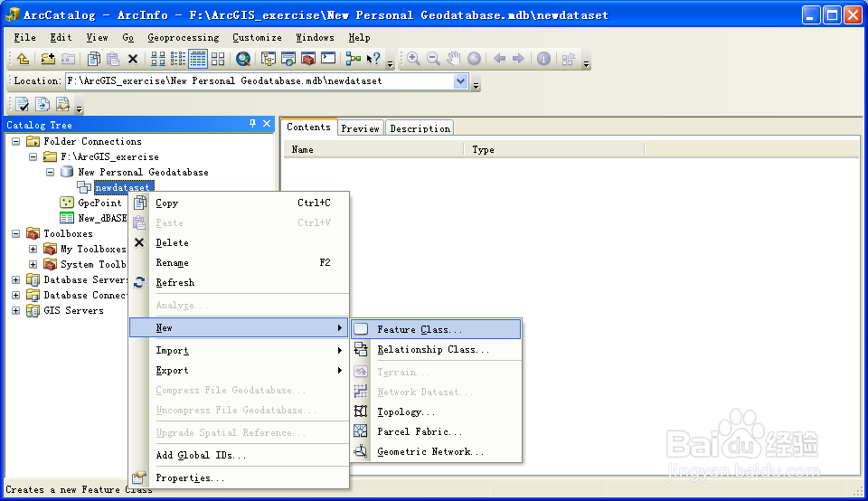Open the Geoprocessing menu

(184, 38)
